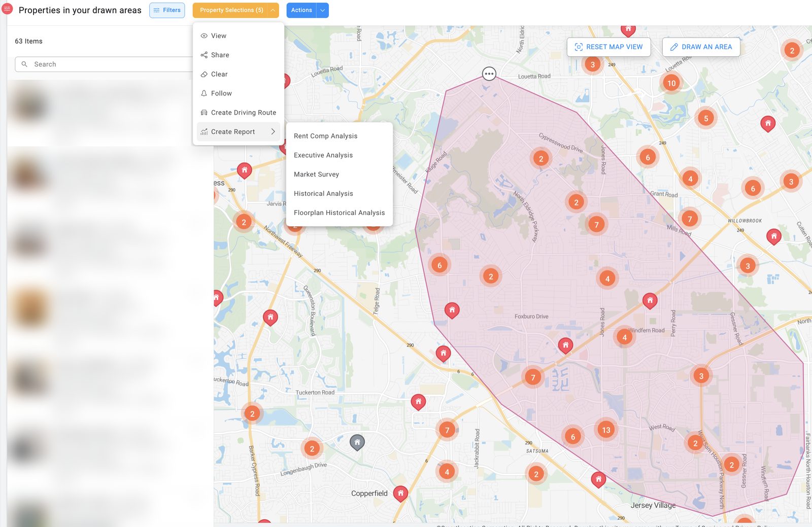Screen dimensions: 812x527
Task: Click the cluster 7 near Satsuma west
Action: [447, 430]
